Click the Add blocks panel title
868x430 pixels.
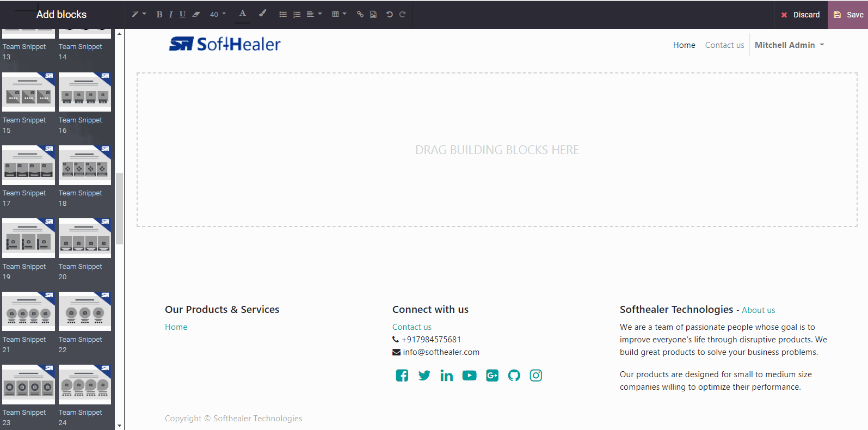pos(61,15)
